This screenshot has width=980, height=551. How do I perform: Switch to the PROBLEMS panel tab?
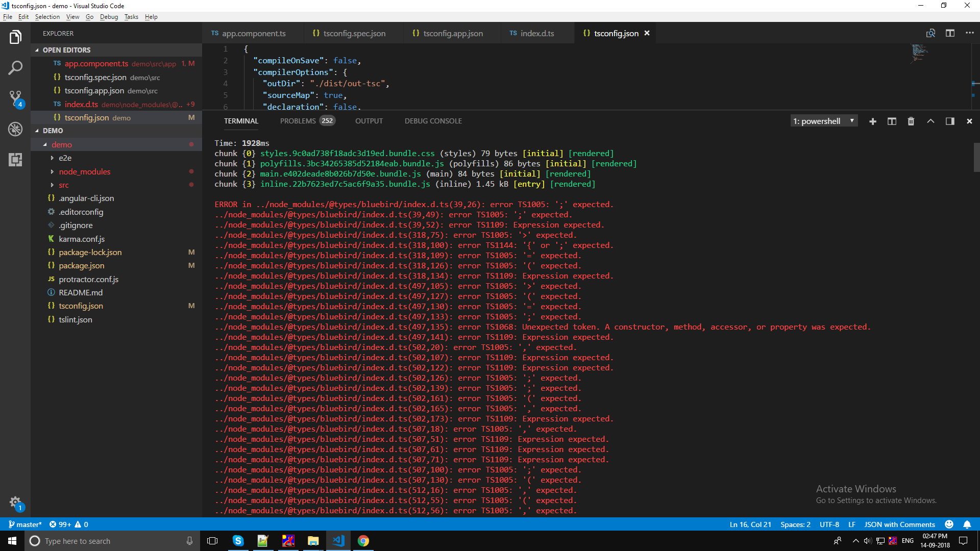pos(298,121)
